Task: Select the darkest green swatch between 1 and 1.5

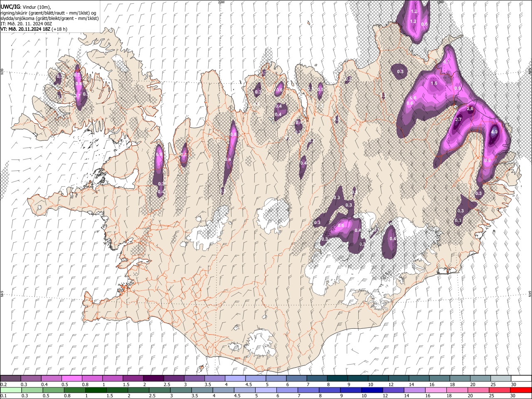Action: (96, 390)
